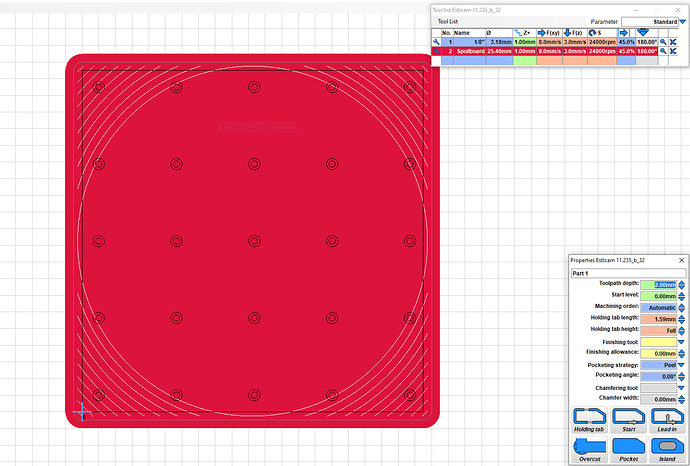Select the Spoilboard tool name cell
Viewport: 690px width, 466px height.
coord(470,51)
